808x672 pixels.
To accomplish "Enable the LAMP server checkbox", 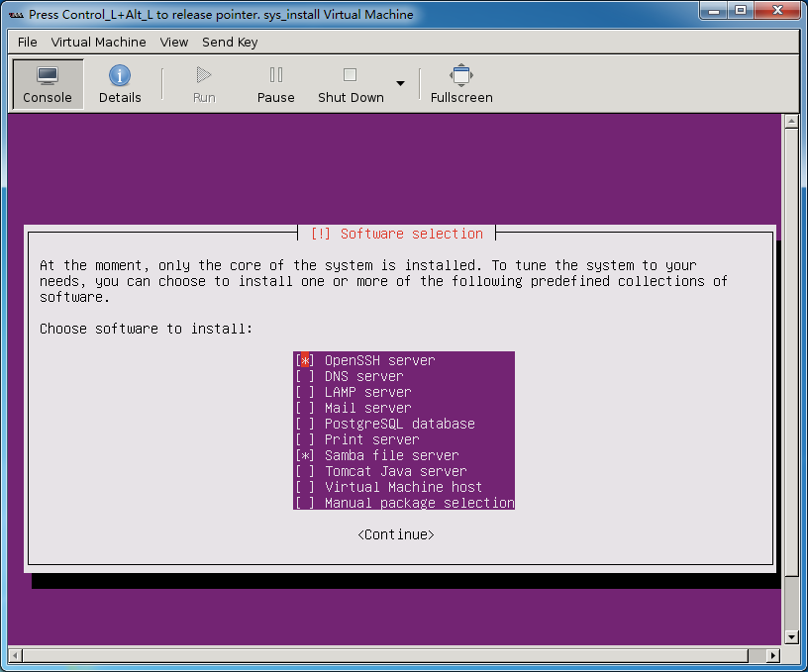I will click(x=305, y=393).
